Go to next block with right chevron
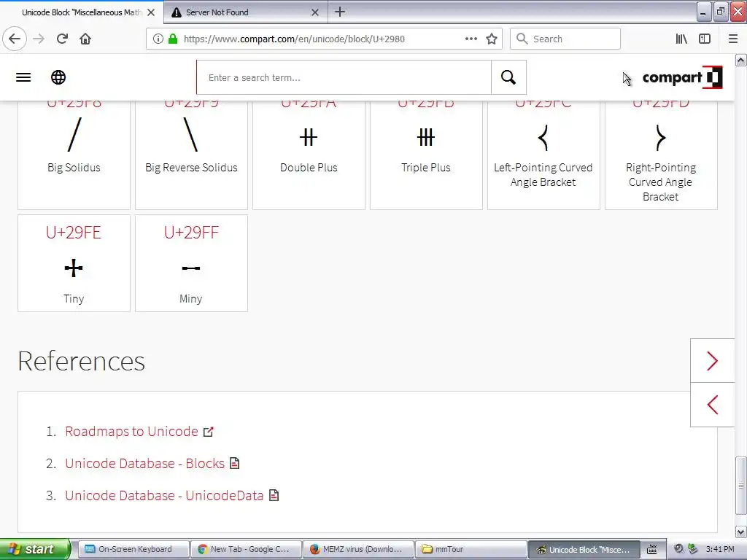747x560 pixels. (x=712, y=360)
